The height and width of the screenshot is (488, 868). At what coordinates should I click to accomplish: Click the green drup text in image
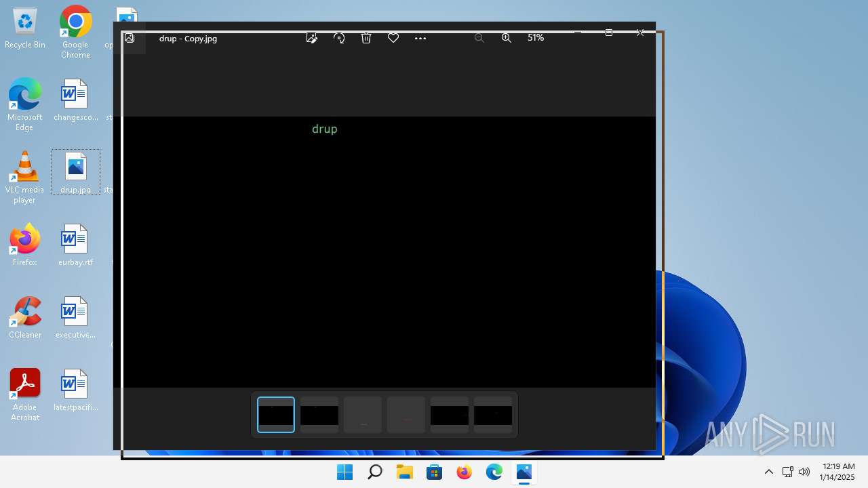pyautogui.click(x=324, y=129)
